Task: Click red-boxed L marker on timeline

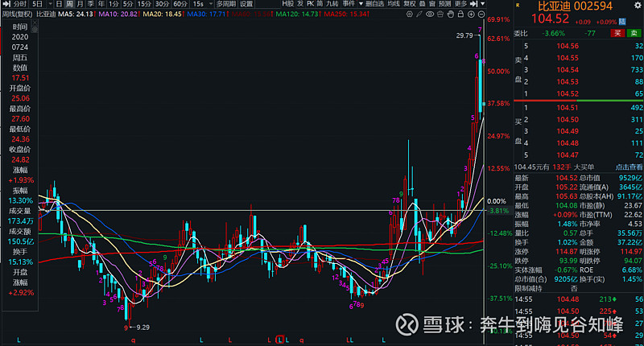Action: point(279,340)
